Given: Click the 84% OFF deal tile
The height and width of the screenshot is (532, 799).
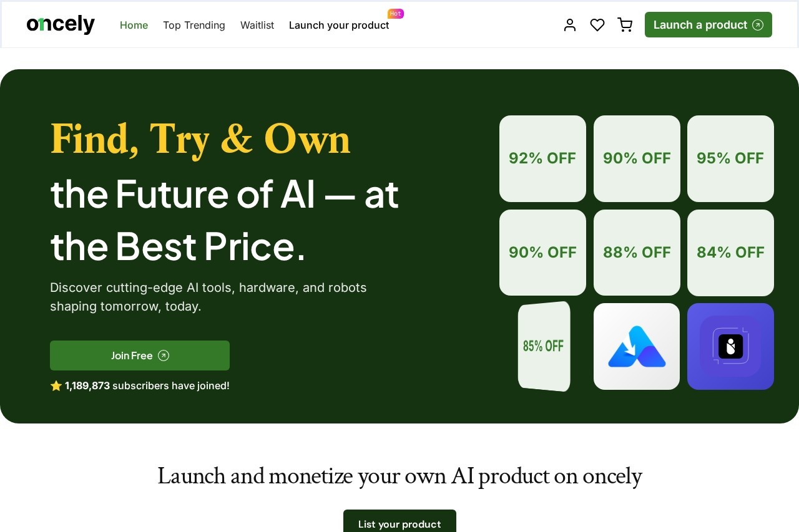Looking at the screenshot, I should pyautogui.click(x=730, y=253).
